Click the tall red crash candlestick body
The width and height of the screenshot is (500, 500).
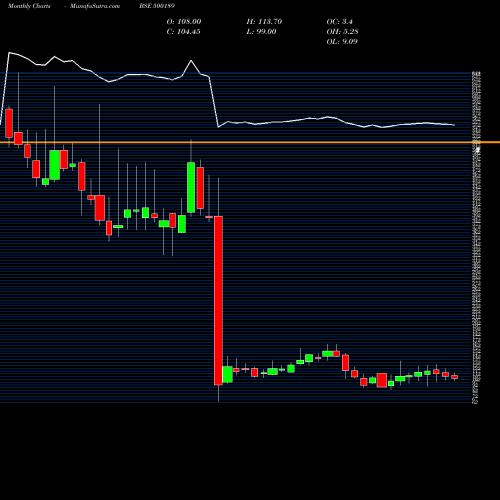(218, 300)
